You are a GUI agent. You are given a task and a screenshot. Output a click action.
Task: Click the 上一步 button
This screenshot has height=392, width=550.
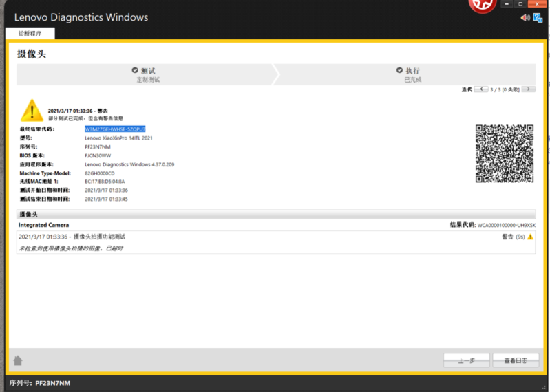(467, 360)
